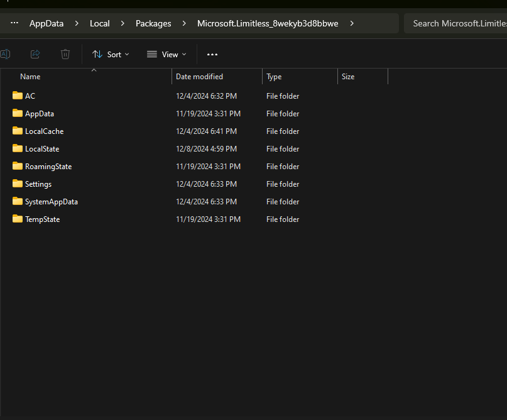Click in the Search Microsoft.Limitless box
507x420 pixels.
(x=457, y=23)
